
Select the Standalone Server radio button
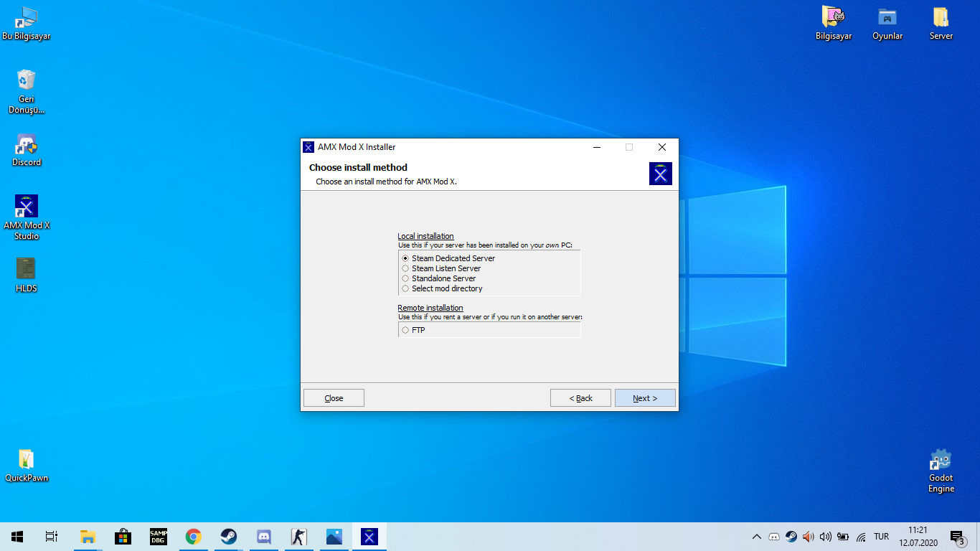(x=405, y=278)
